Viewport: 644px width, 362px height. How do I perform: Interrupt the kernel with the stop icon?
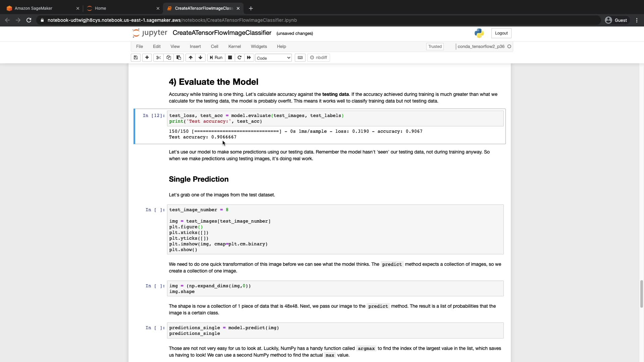[x=230, y=58]
